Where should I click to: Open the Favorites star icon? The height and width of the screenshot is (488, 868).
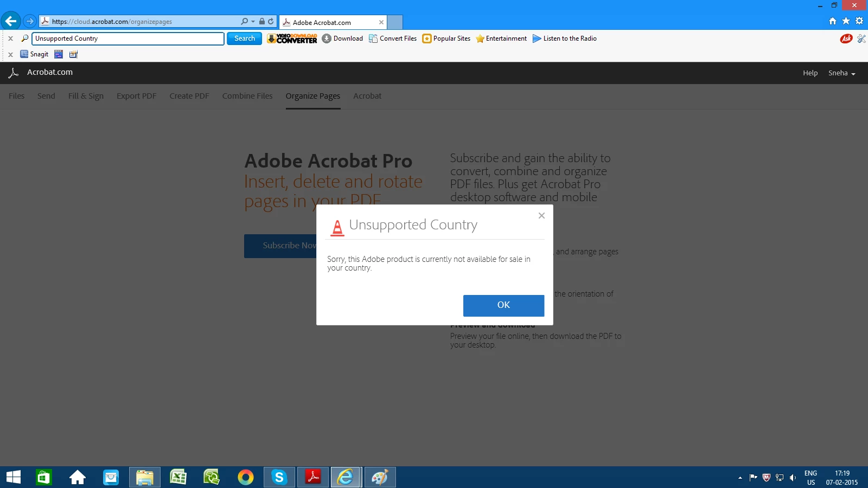click(x=846, y=21)
